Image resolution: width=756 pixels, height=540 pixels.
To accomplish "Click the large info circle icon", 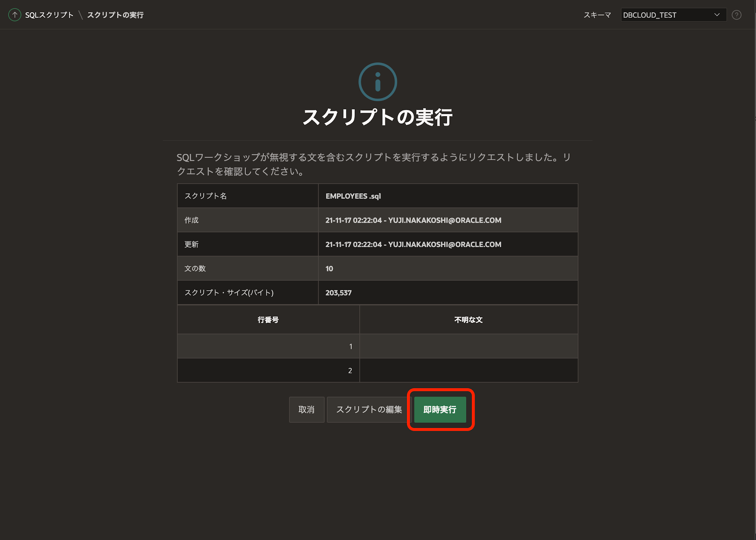I will [x=378, y=82].
